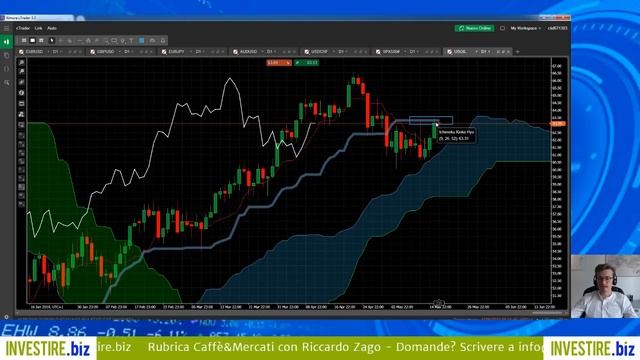640x360 pixels.
Task: Open D1 timeframe dropdown on AUDUSD tab
Action: [x=271, y=52]
